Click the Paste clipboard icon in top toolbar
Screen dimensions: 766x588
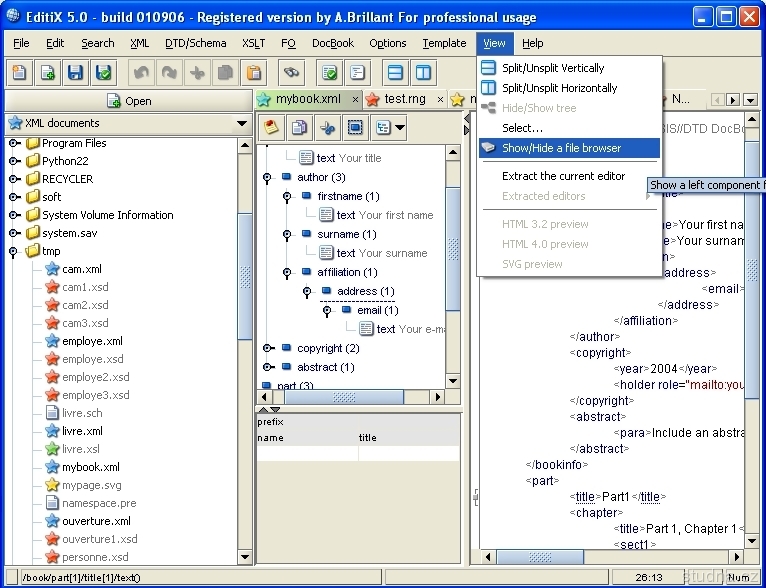tap(254, 73)
